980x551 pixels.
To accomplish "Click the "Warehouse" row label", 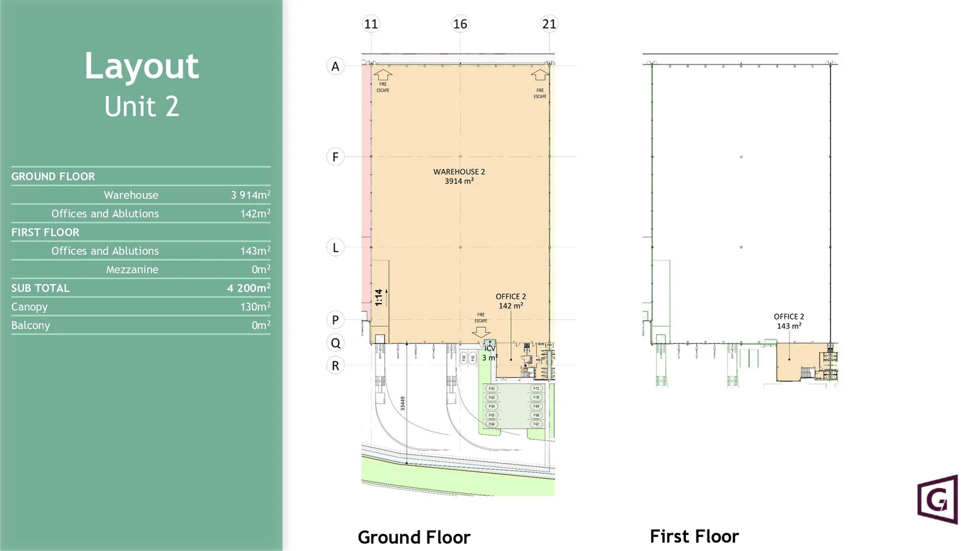I will pos(131,195).
